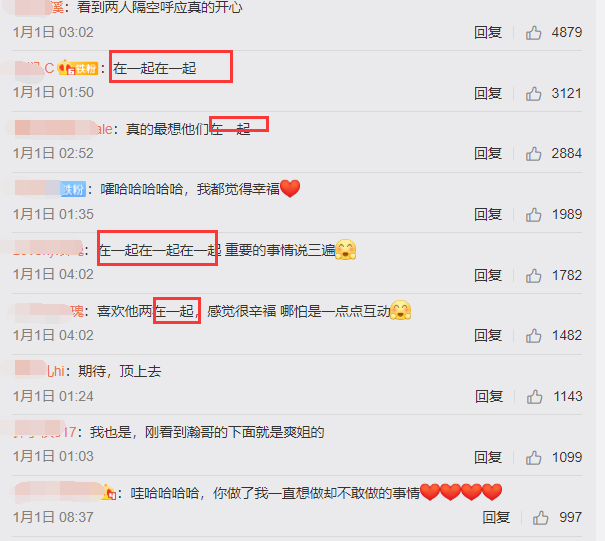Viewport: 605px width, 541px height.
Task: Click the blue 铁粉 badge
Action: (73, 189)
